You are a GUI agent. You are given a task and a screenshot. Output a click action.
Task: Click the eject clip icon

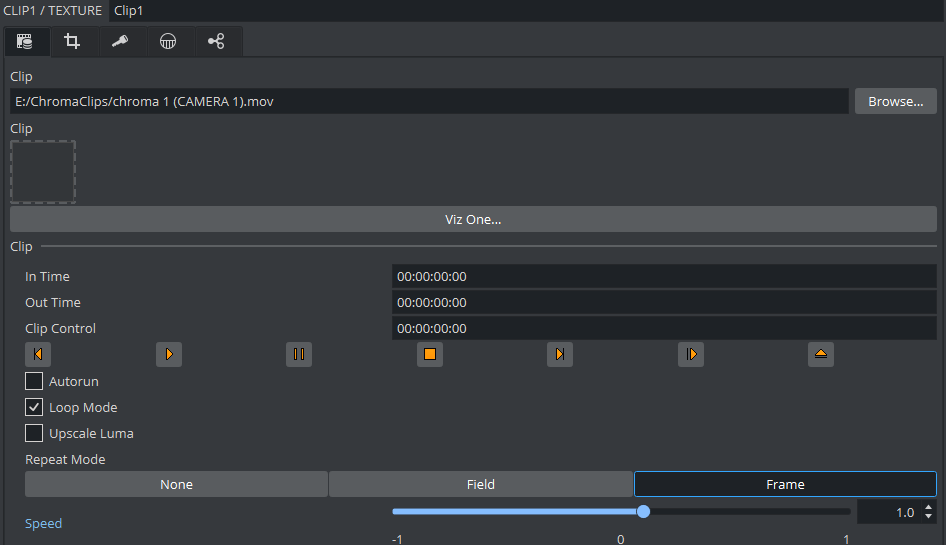(821, 354)
